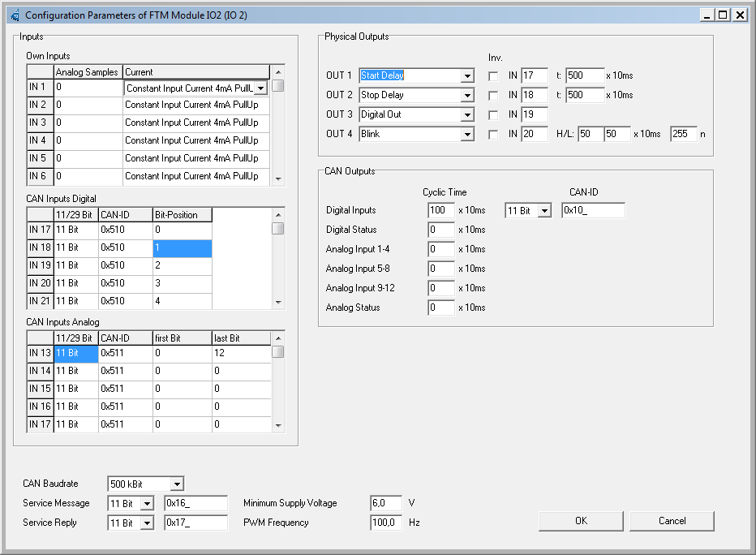Open the OUT 2 Stop Delay dropdown
Image resolution: width=756 pixels, height=555 pixels.
[466, 95]
